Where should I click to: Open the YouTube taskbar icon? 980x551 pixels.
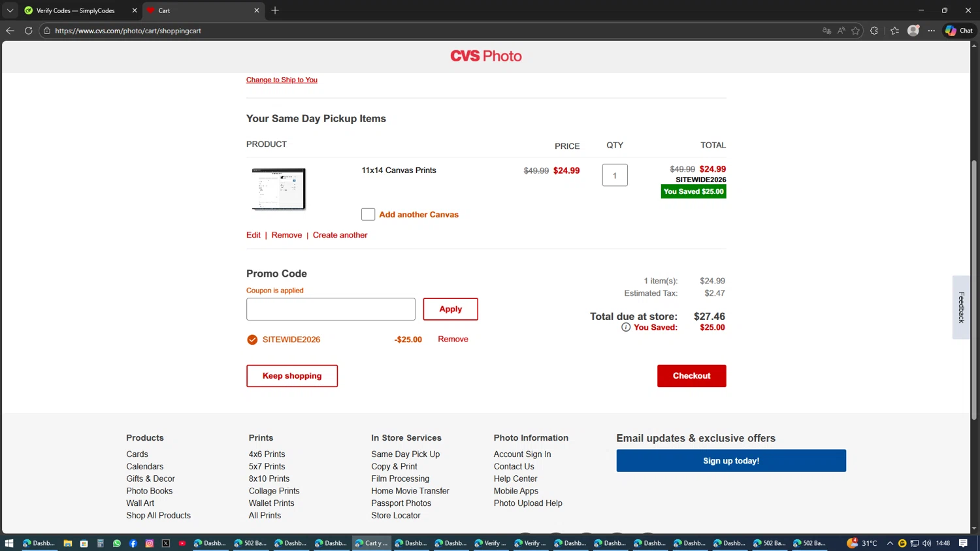point(182,543)
